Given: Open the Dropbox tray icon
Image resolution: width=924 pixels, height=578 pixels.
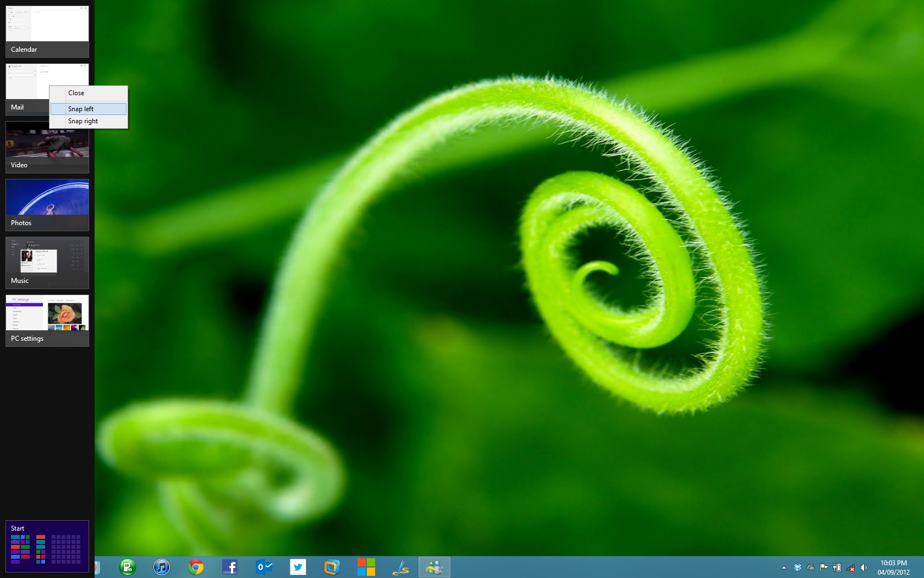Looking at the screenshot, I should coord(798,568).
